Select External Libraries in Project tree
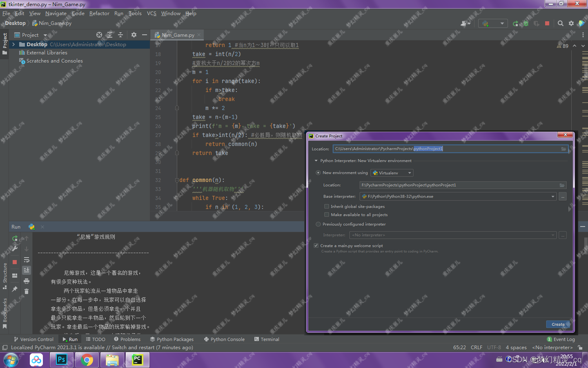The width and height of the screenshot is (588, 368). coord(47,53)
